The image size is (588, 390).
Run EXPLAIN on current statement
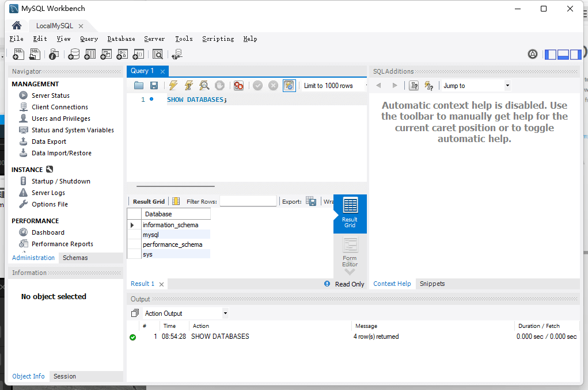[204, 85]
